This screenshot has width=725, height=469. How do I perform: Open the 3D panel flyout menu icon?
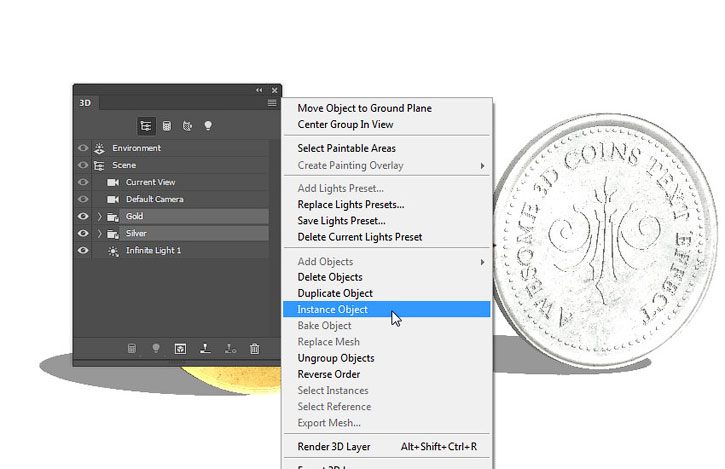pos(272,102)
